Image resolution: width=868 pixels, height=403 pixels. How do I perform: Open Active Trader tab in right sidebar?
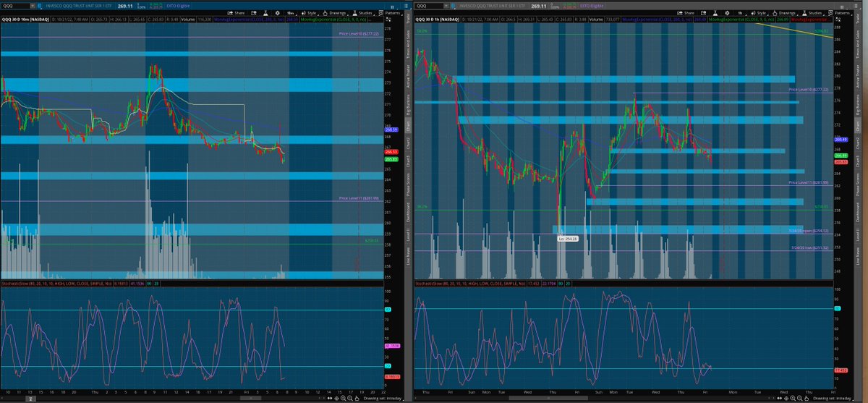[859, 77]
